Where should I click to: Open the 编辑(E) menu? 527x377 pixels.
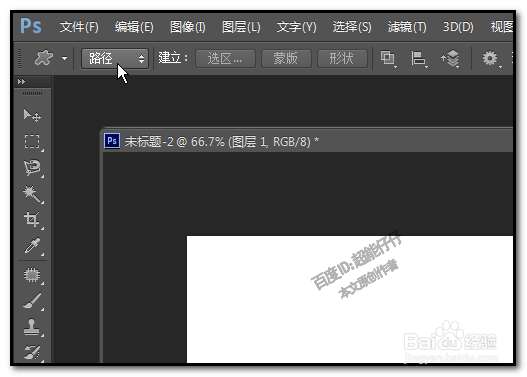[x=134, y=27]
